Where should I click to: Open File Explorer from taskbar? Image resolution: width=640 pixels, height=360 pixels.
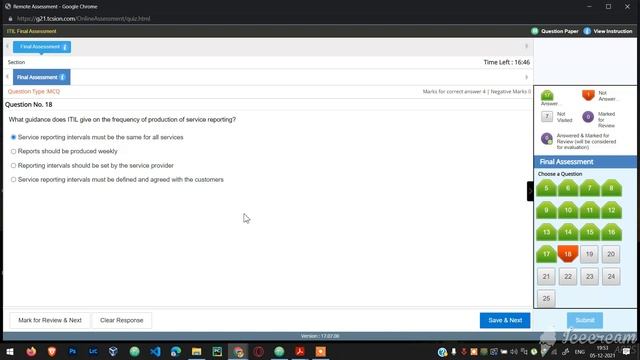click(x=196, y=351)
